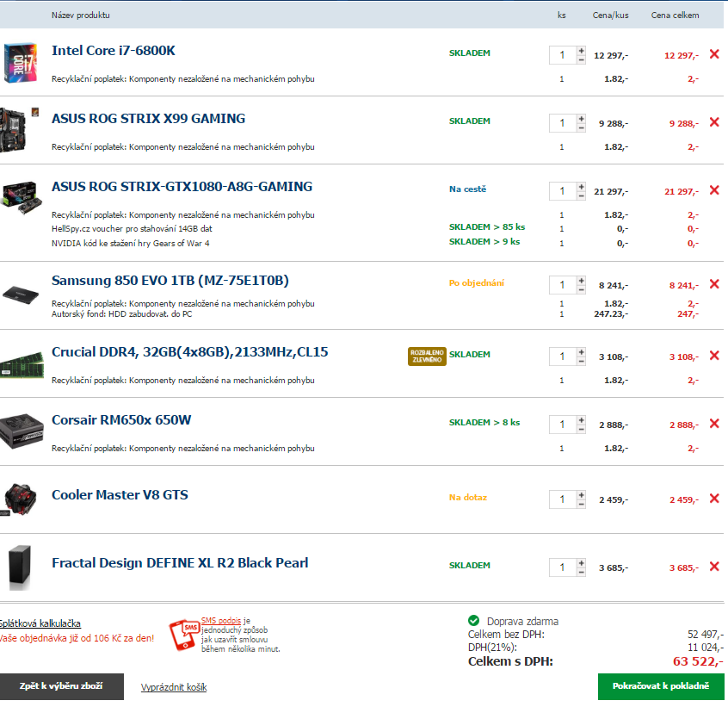Remove ASUS ROG STRIX X99 GAMING item
728x713 pixels.
click(714, 122)
